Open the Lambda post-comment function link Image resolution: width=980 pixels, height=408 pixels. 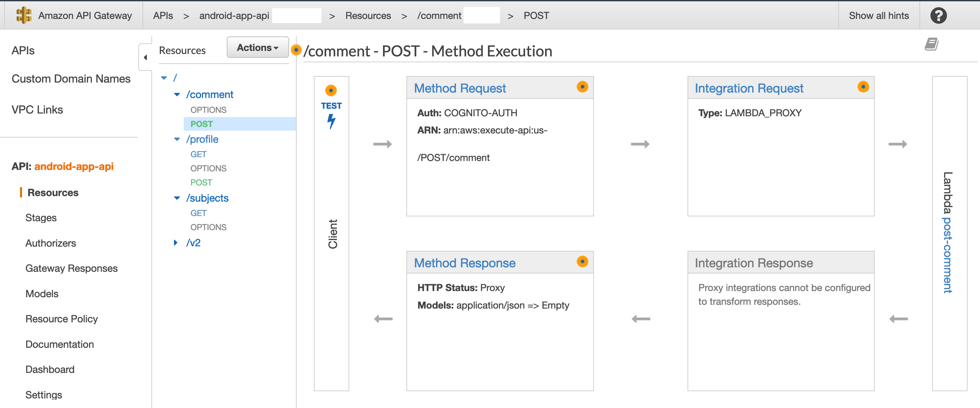point(947,255)
